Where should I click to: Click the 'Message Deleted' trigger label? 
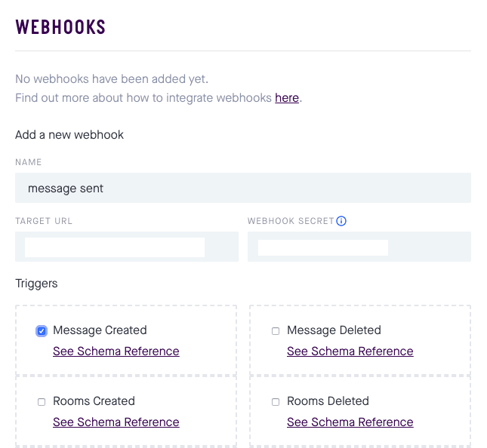(x=334, y=330)
